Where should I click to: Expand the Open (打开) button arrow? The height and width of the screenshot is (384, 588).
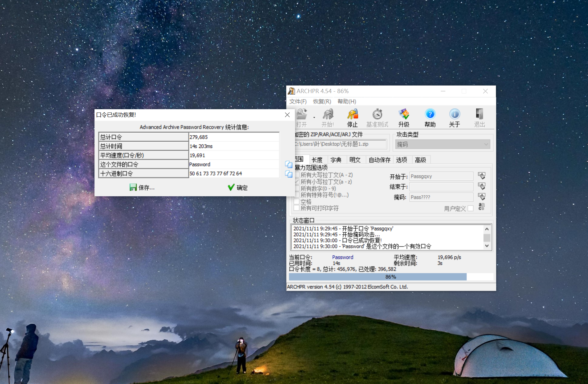pyautogui.click(x=314, y=117)
